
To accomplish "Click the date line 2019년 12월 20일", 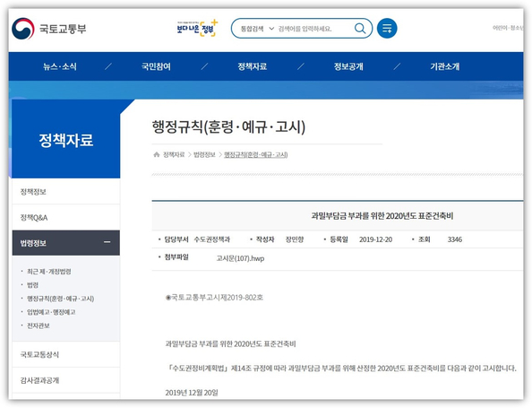I will 192,393.
